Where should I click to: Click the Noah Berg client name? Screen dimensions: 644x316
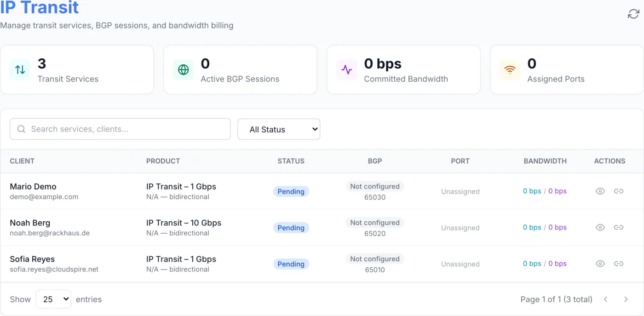click(x=30, y=223)
